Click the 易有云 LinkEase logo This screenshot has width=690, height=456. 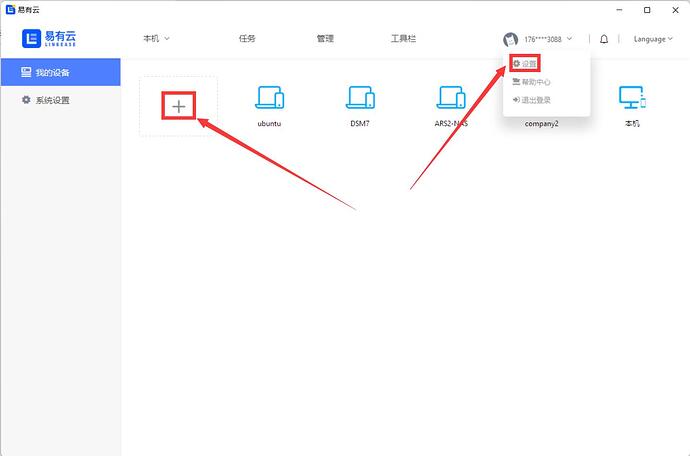[49, 38]
